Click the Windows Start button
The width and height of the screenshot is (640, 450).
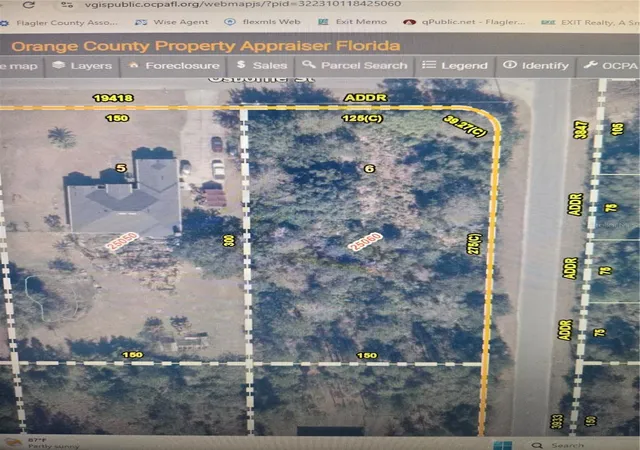502,445
